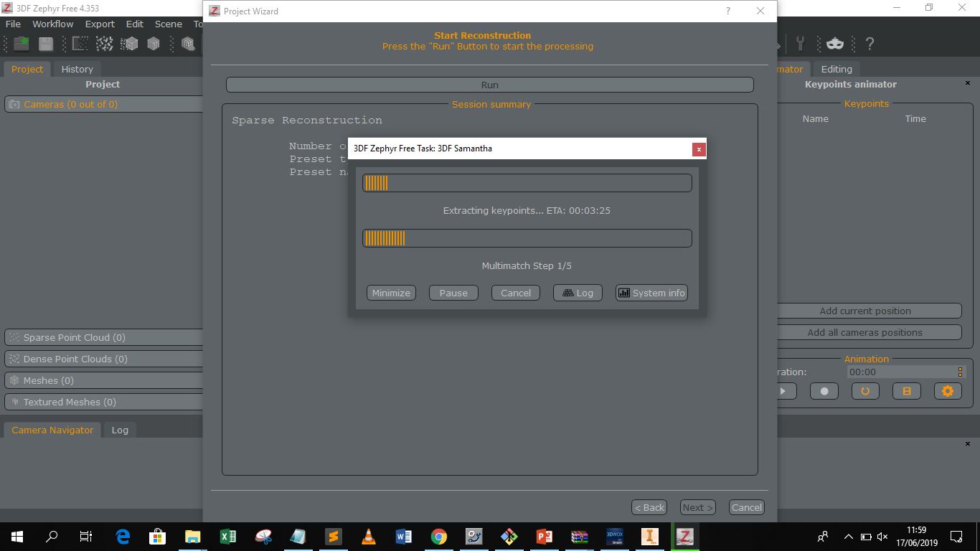This screenshot has width=980, height=551.
Task: Open Google Chrome from the taskbar
Action: click(439, 536)
